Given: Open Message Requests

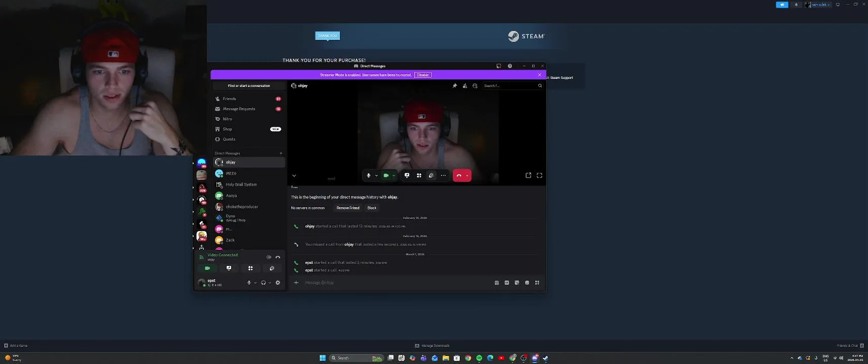Looking at the screenshot, I should point(248,109).
